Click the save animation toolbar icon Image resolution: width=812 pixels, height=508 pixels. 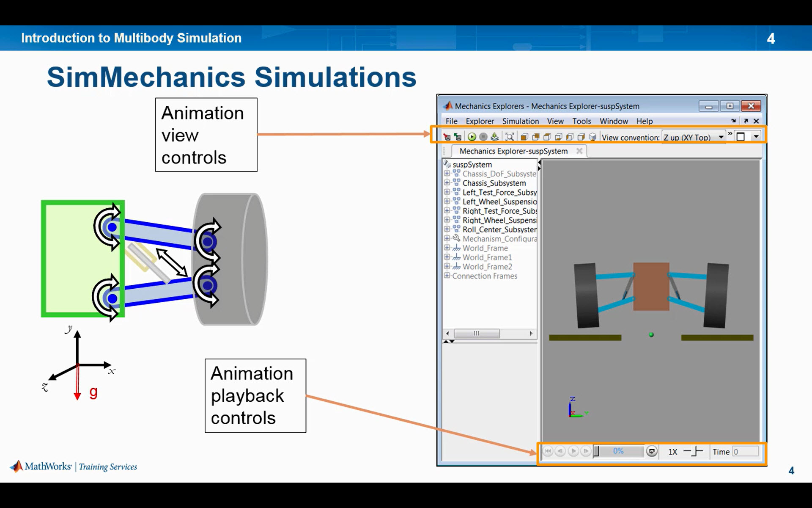tap(494, 136)
